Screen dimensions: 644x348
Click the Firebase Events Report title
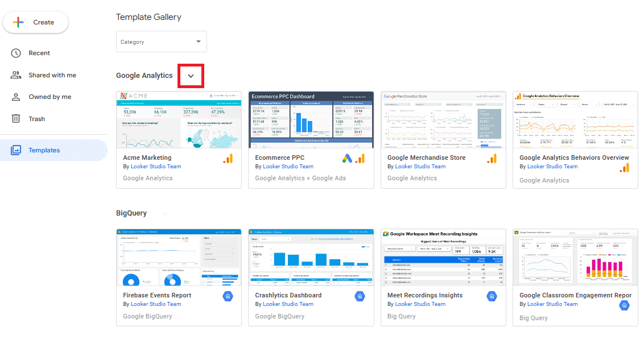click(x=157, y=295)
